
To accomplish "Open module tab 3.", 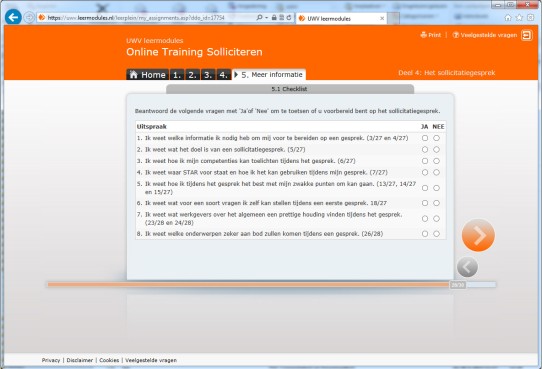I will tap(208, 75).
